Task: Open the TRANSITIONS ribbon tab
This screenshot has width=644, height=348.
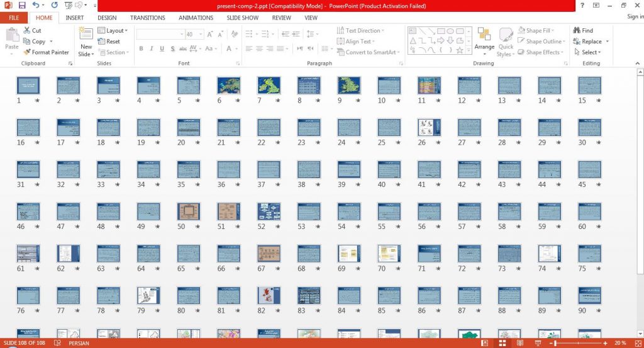Action: coord(147,18)
